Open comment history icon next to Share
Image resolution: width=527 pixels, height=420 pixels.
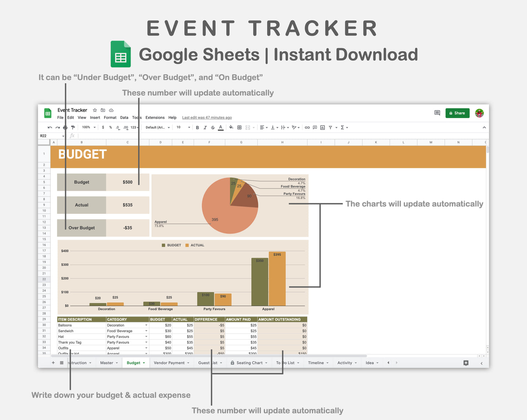click(x=437, y=113)
